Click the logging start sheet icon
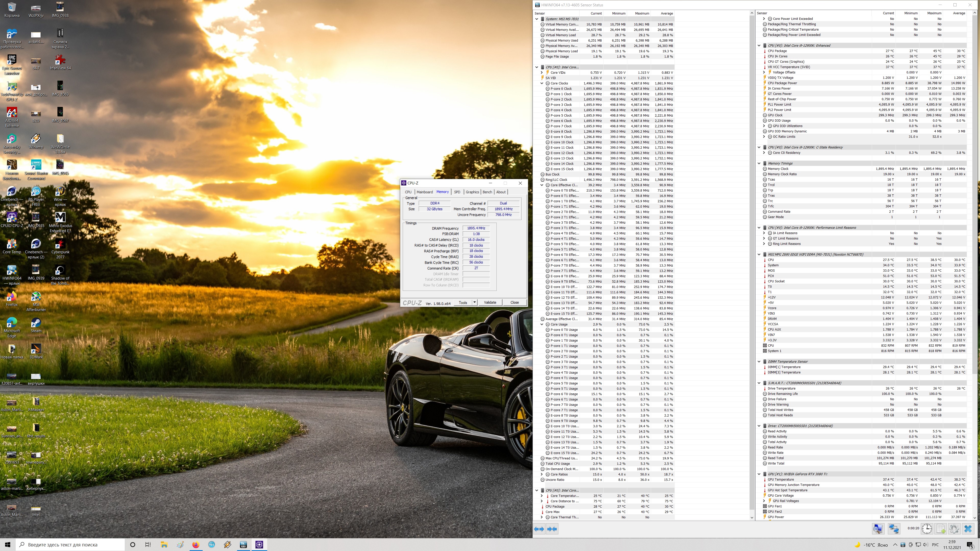980x551 pixels. [941, 529]
